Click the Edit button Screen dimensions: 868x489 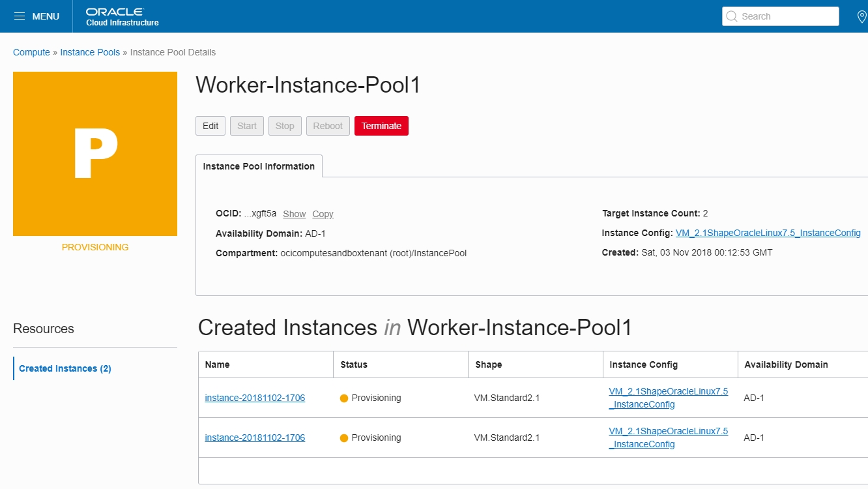click(210, 125)
